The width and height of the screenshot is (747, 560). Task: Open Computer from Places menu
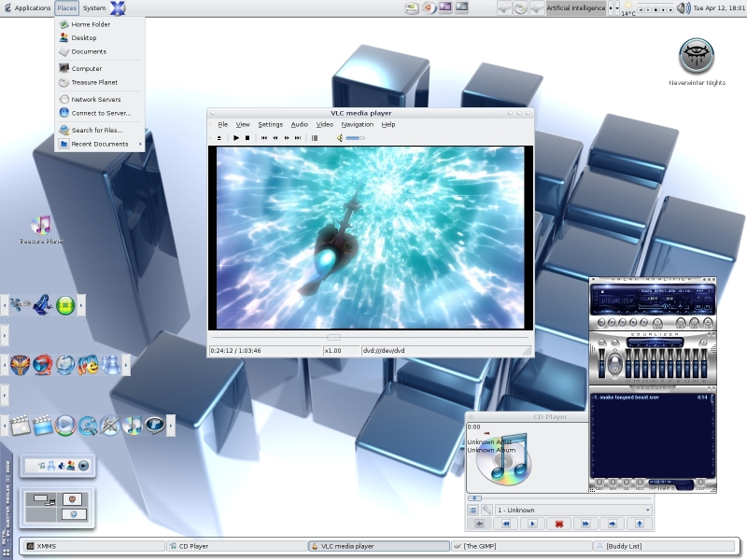(100, 68)
